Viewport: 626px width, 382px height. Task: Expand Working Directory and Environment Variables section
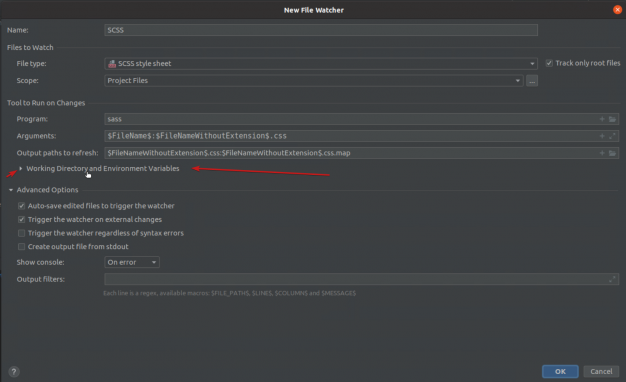(21, 168)
